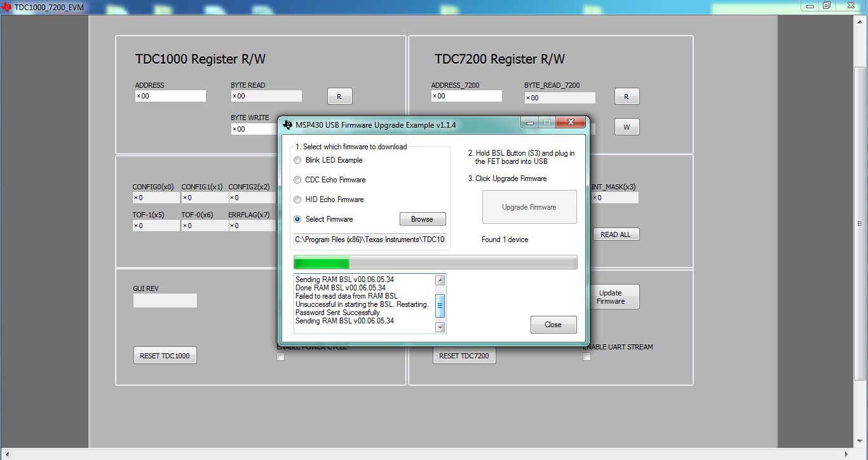The width and height of the screenshot is (868, 460).
Task: Enable the ENABLE POWER CYCLE checkbox
Action: (280, 356)
